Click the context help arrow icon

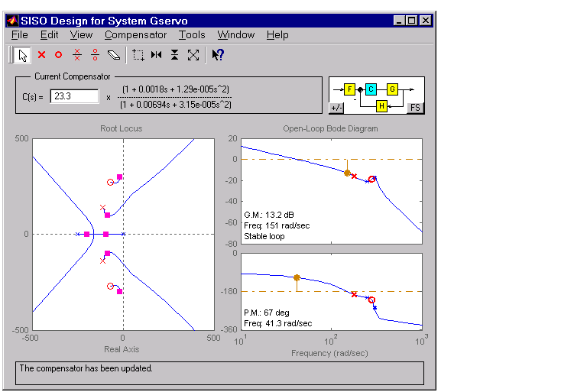tap(218, 55)
